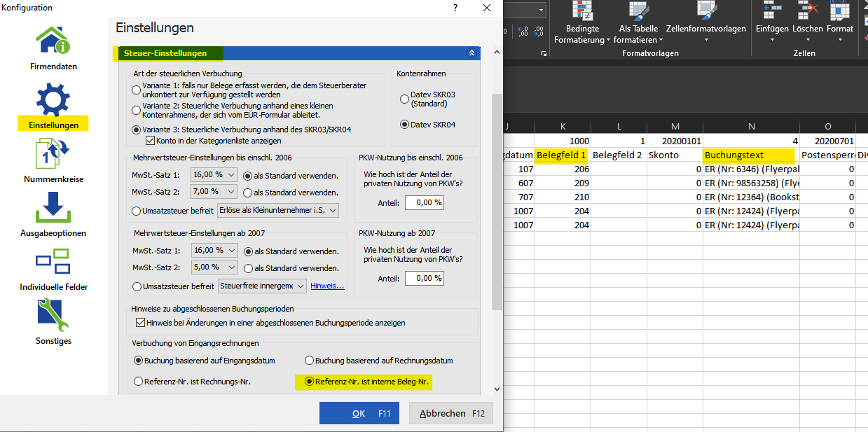This screenshot has width=868, height=432.
Task: Select Excel column header M
Action: pos(675,126)
